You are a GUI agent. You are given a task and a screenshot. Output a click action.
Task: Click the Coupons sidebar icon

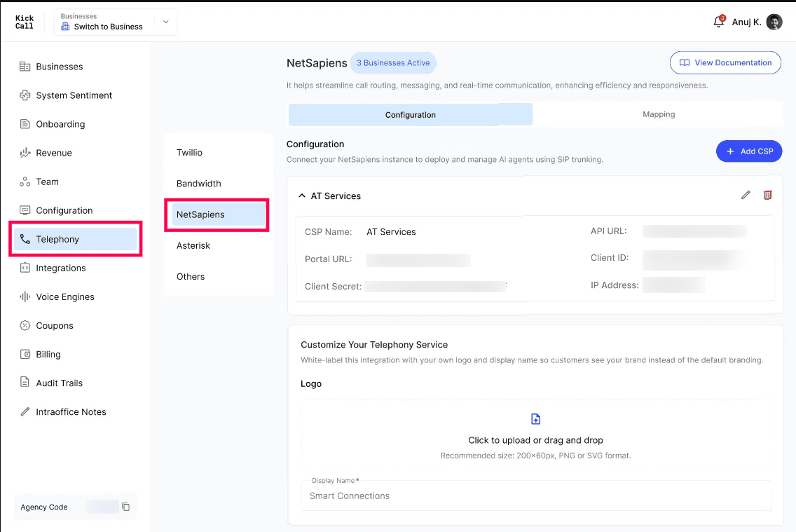pyautogui.click(x=25, y=325)
